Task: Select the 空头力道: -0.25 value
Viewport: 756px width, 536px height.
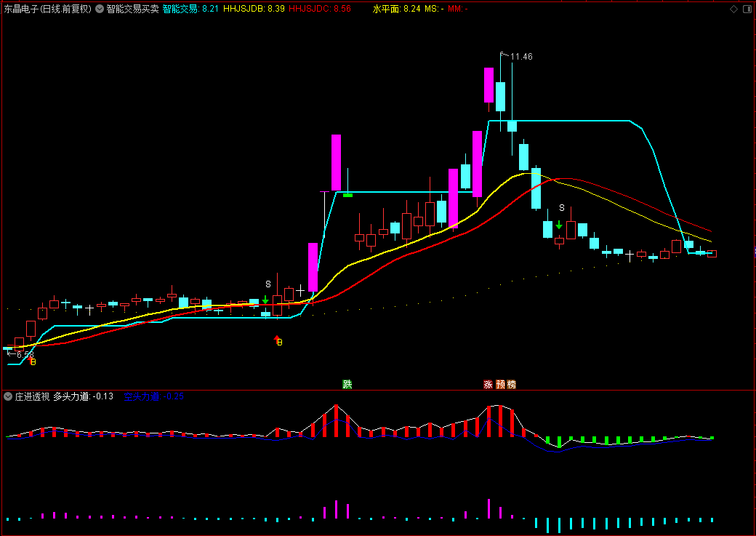Action: tap(154, 396)
